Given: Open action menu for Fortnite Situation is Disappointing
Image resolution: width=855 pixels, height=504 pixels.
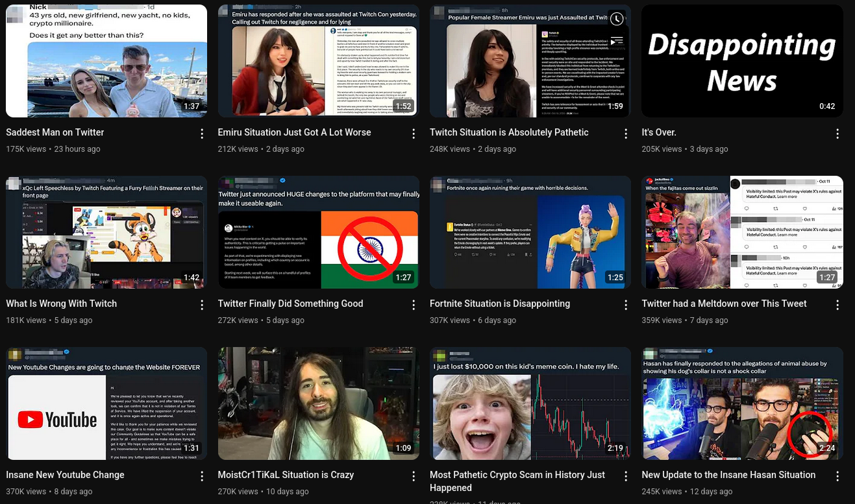Looking at the screenshot, I should pos(626,305).
